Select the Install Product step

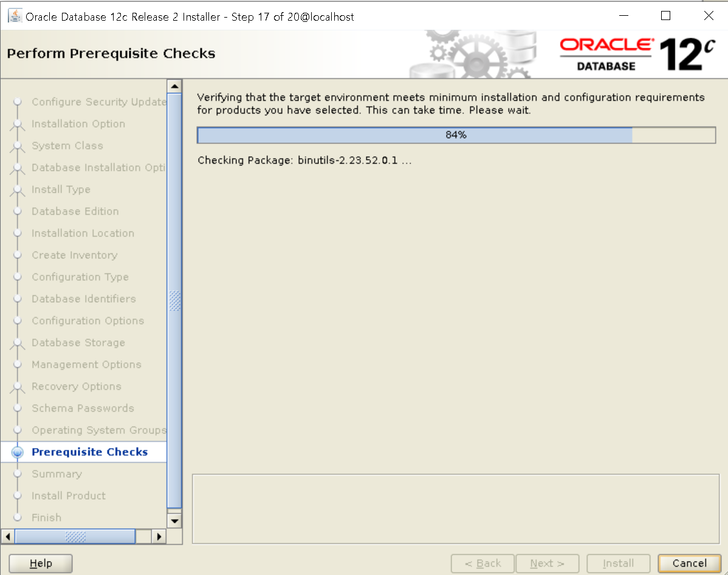point(68,495)
